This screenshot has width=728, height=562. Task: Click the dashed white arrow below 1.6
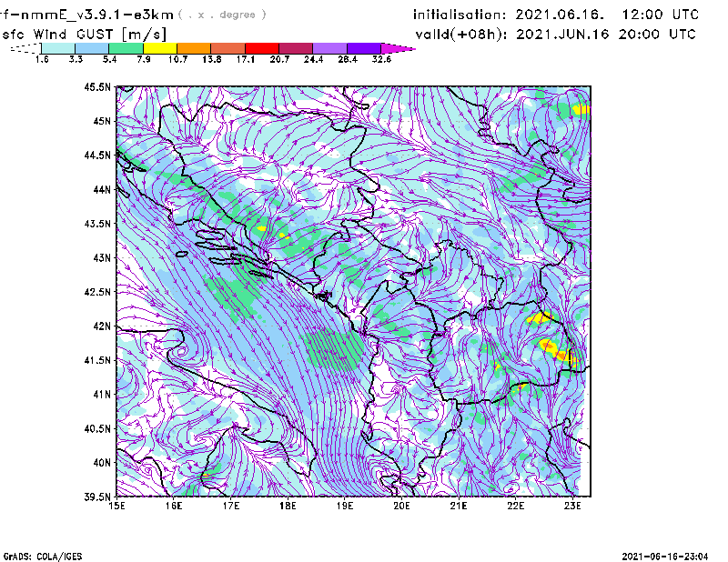(x=25, y=48)
